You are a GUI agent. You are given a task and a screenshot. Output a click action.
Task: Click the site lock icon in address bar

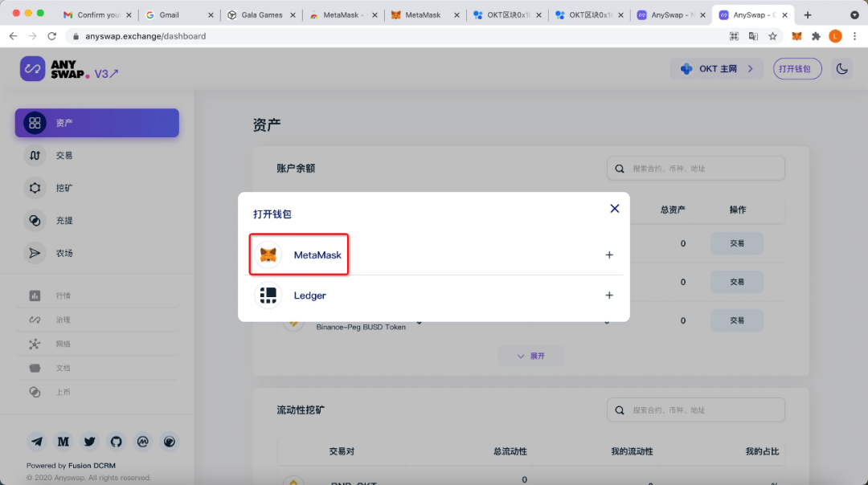pyautogui.click(x=76, y=36)
